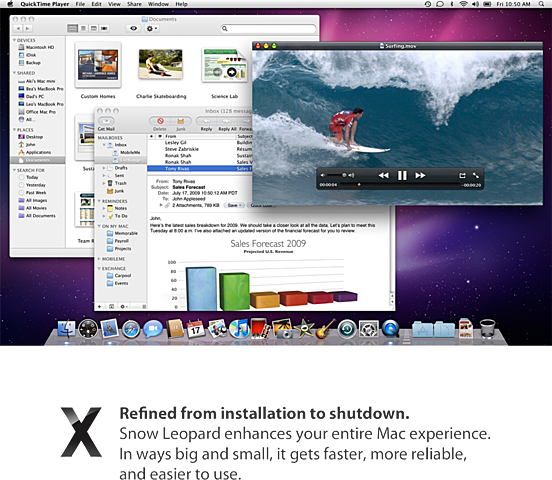Open the Trash in the Dock
This screenshot has width=552, height=480.
(x=488, y=329)
